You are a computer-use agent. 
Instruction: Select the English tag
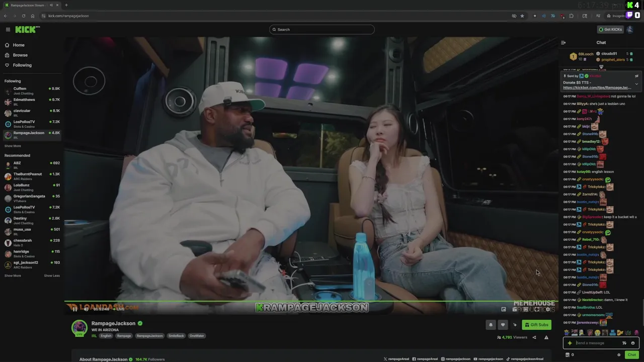click(106, 336)
